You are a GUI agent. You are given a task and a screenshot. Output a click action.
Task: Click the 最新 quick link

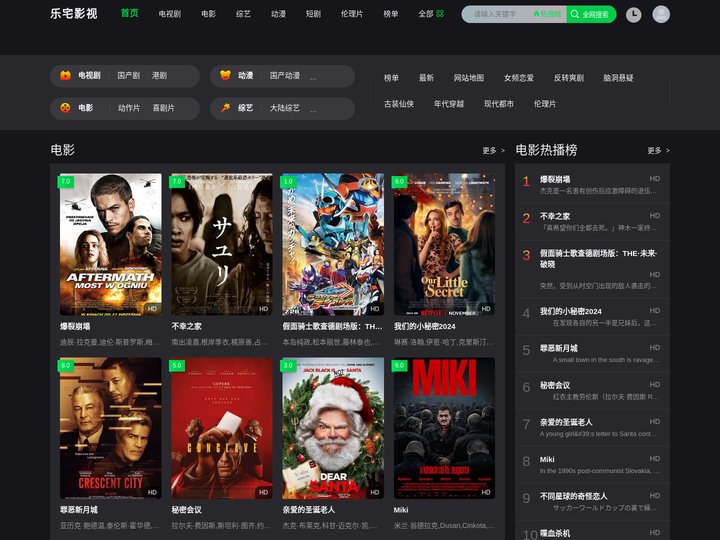(x=426, y=78)
